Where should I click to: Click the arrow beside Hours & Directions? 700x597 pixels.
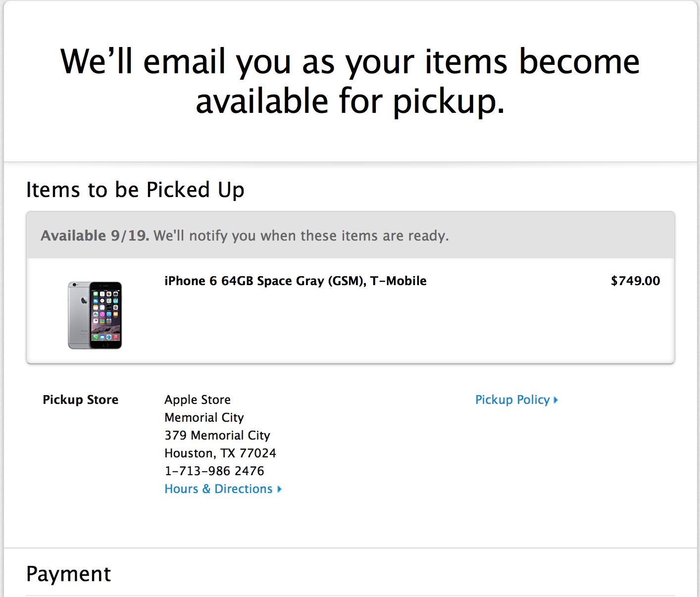point(280,489)
